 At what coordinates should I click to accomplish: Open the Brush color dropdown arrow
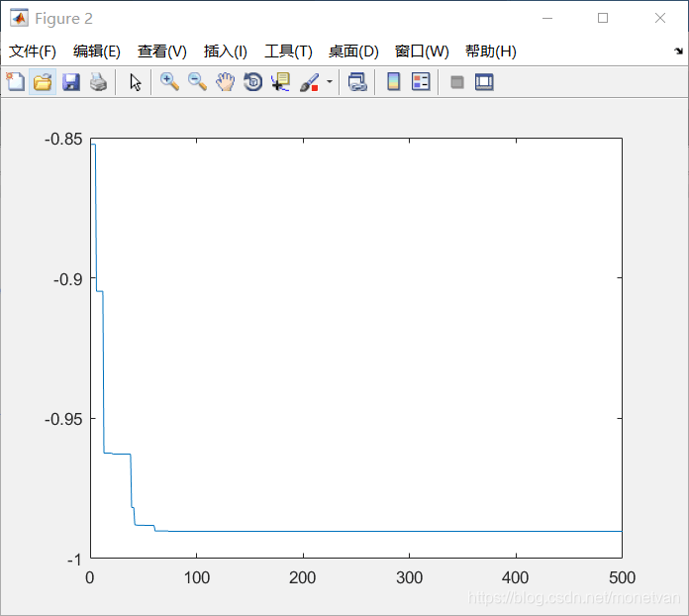click(x=330, y=82)
